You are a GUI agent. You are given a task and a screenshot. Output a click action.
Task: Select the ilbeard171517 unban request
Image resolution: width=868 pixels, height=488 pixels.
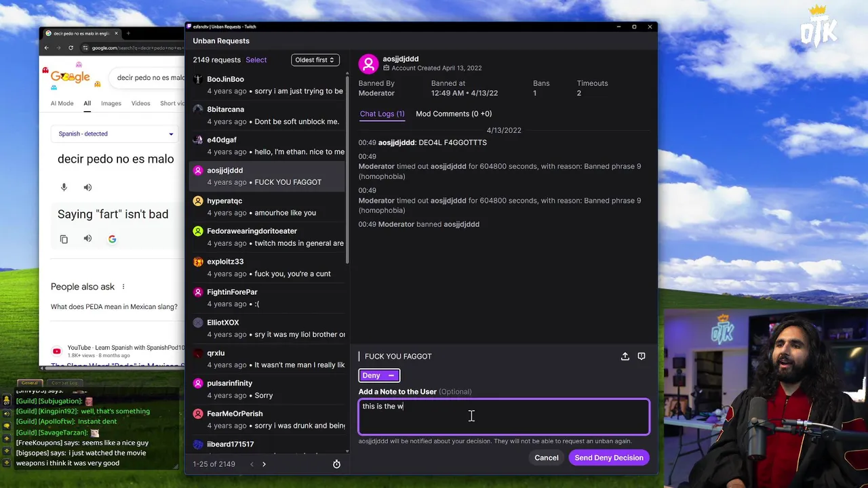(268, 445)
